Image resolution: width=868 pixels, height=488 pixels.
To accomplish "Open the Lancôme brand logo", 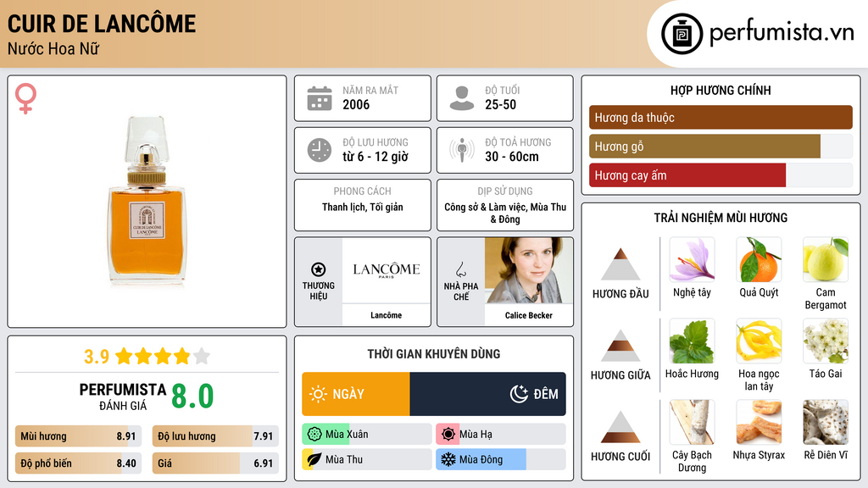I will 387,270.
